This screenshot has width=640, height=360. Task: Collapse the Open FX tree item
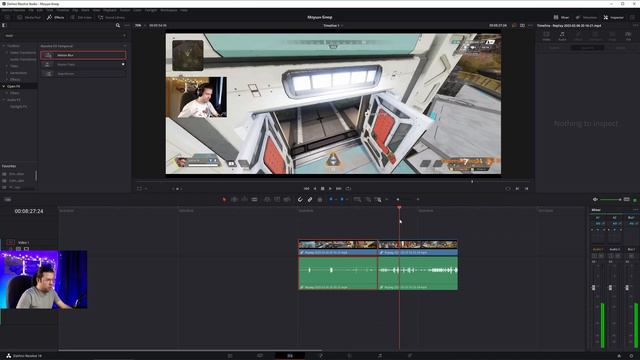4,87
